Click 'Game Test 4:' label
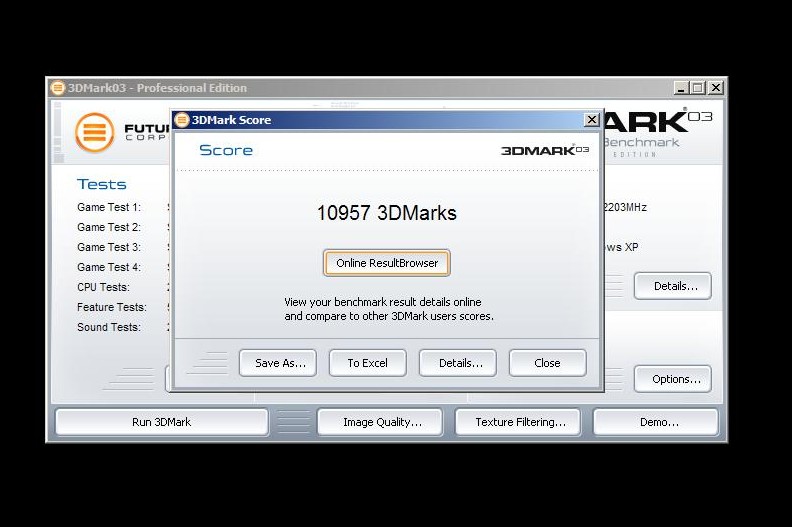Screen dimensions: 792x527 pyautogui.click(x=109, y=267)
